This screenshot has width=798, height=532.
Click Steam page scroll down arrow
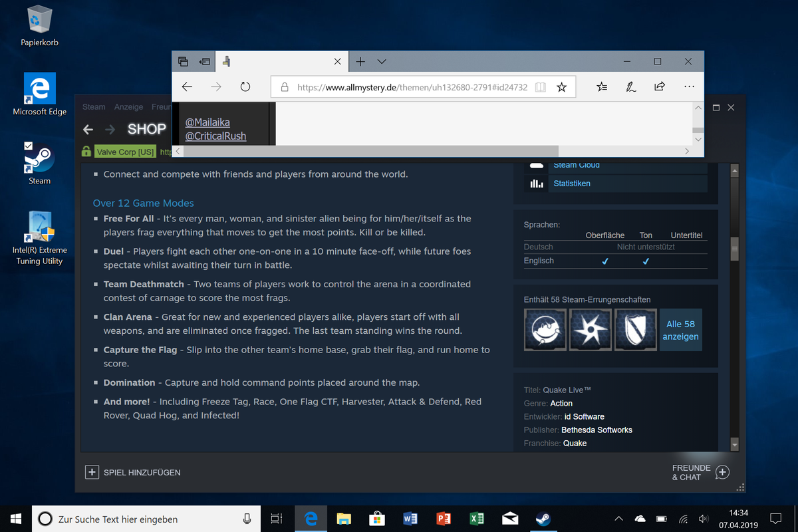(x=734, y=444)
